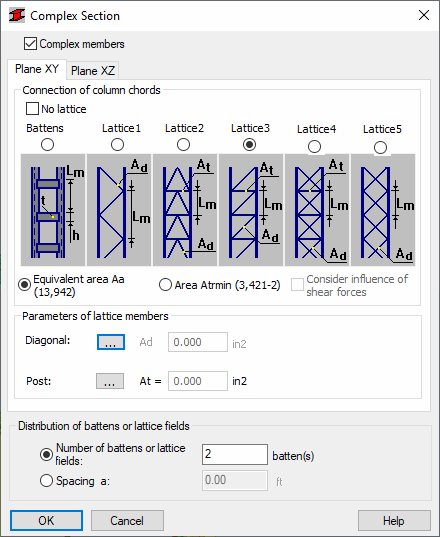Select the Lattice5 radio button
Screen dimensions: 440x537
[x=380, y=148]
